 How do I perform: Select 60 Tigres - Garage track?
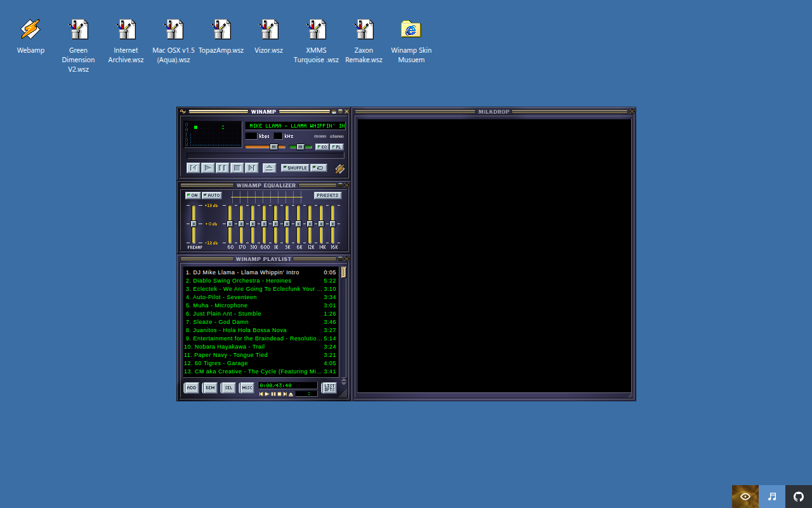pos(261,363)
